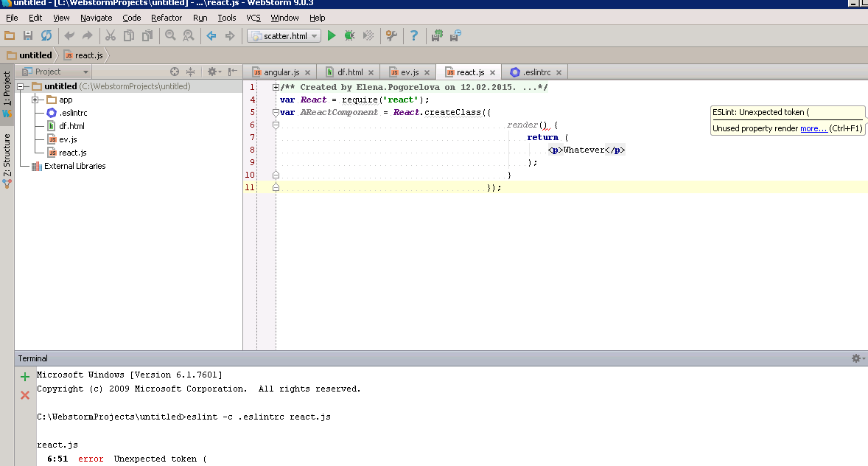Viewport: 868px width, 466px height.
Task: Open the Tools menu
Action: 226,18
